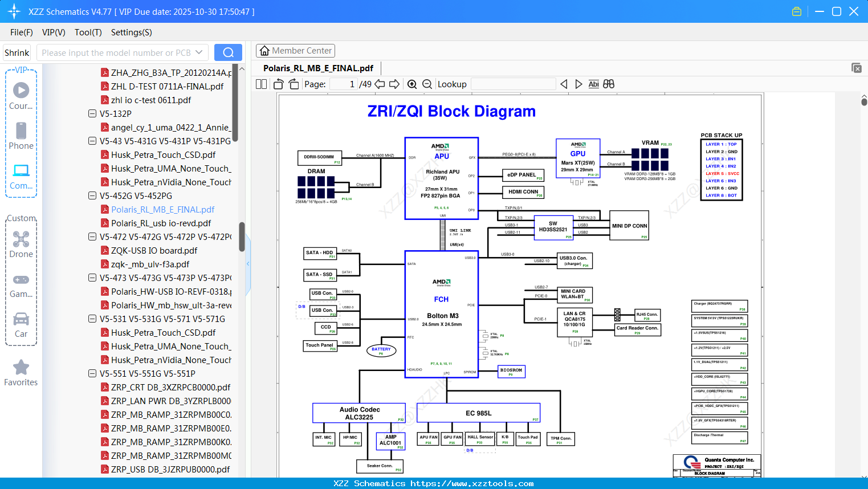
Task: Open the Member Center
Action: coord(295,51)
